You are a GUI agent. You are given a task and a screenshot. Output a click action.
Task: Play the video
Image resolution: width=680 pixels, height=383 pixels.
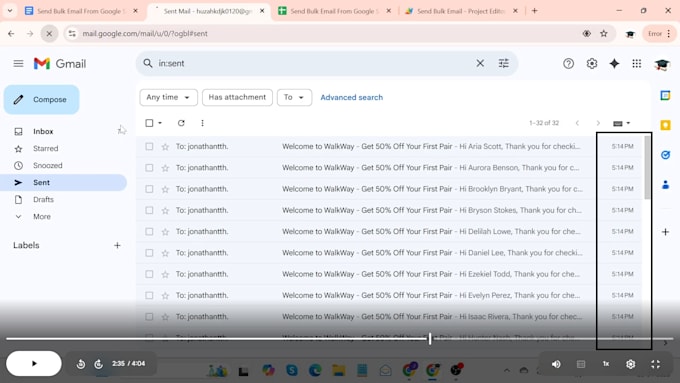pos(34,363)
